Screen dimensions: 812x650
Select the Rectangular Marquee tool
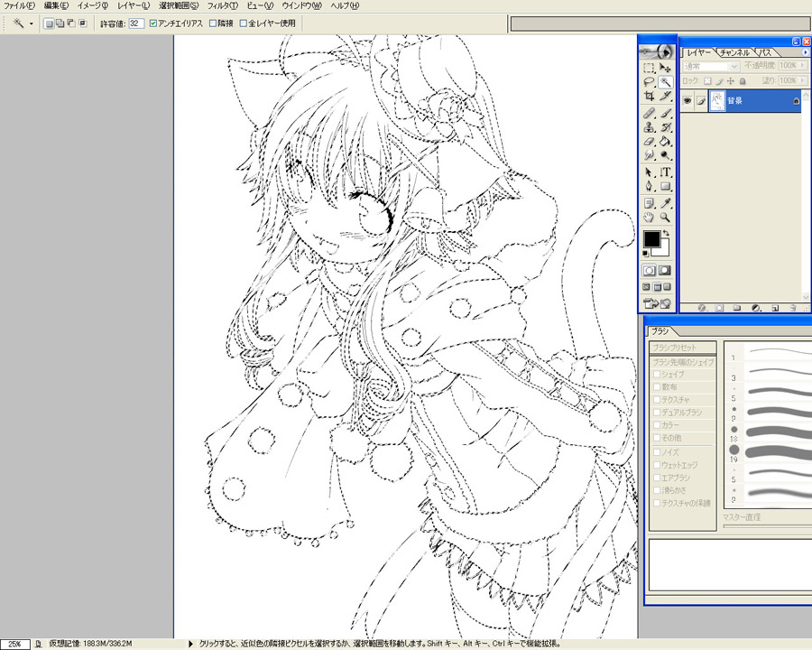click(649, 68)
